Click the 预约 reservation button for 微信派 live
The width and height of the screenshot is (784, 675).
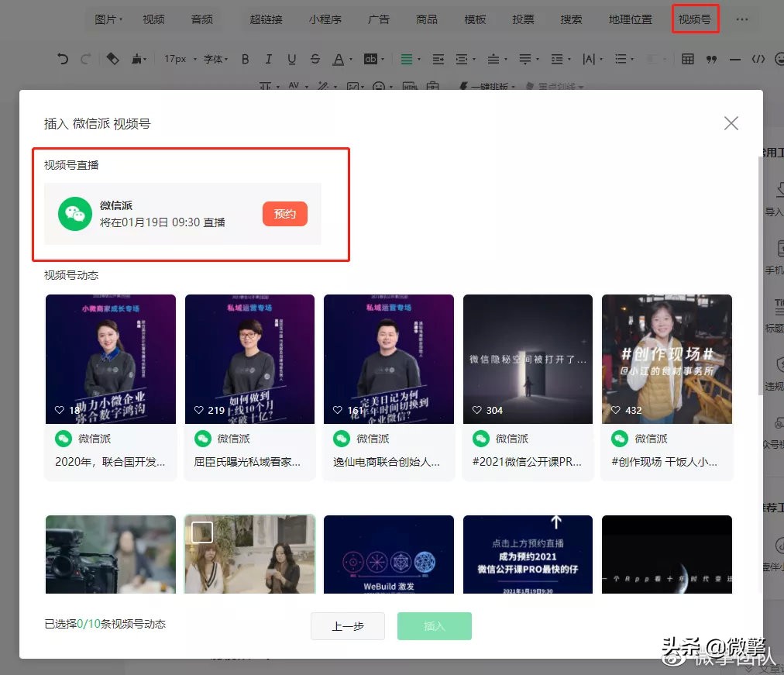coord(284,214)
